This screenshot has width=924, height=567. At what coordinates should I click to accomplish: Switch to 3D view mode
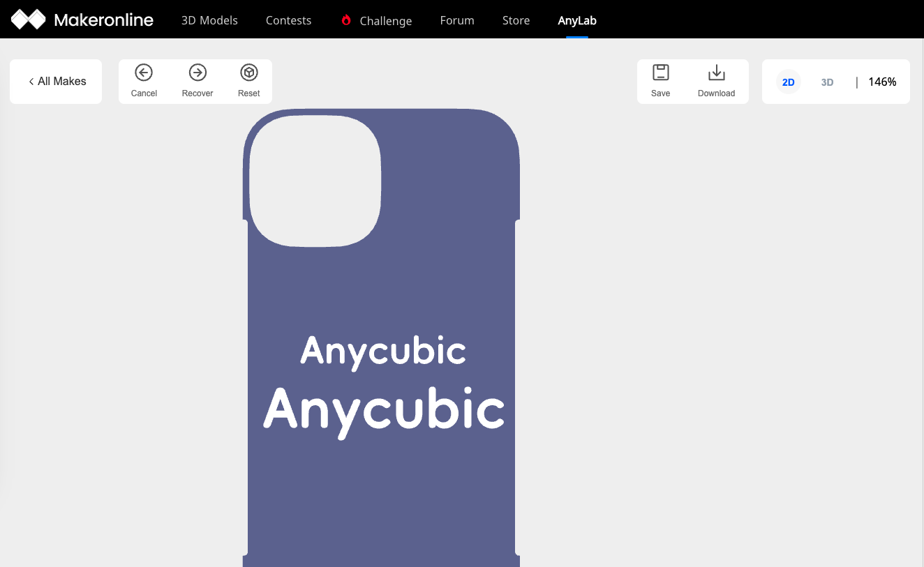click(x=827, y=82)
